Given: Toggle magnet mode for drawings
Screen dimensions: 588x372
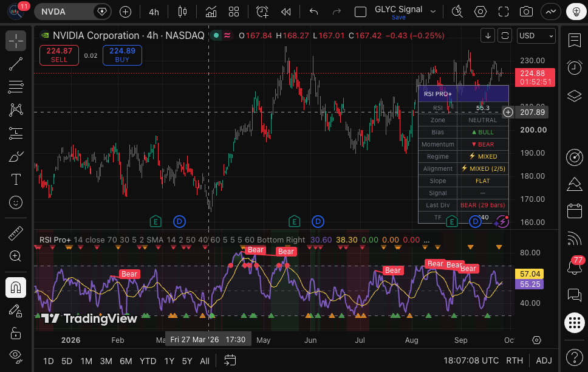Looking at the screenshot, I should pos(16,288).
